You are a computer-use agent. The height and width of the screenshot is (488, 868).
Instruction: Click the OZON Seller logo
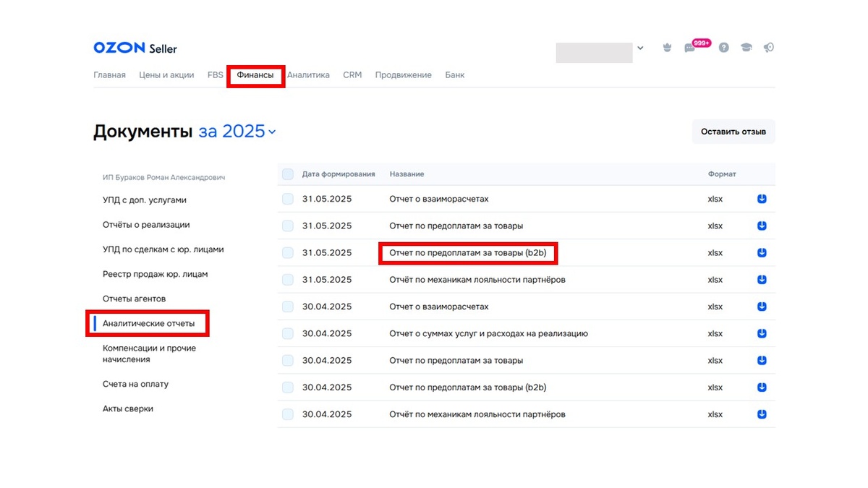point(135,48)
